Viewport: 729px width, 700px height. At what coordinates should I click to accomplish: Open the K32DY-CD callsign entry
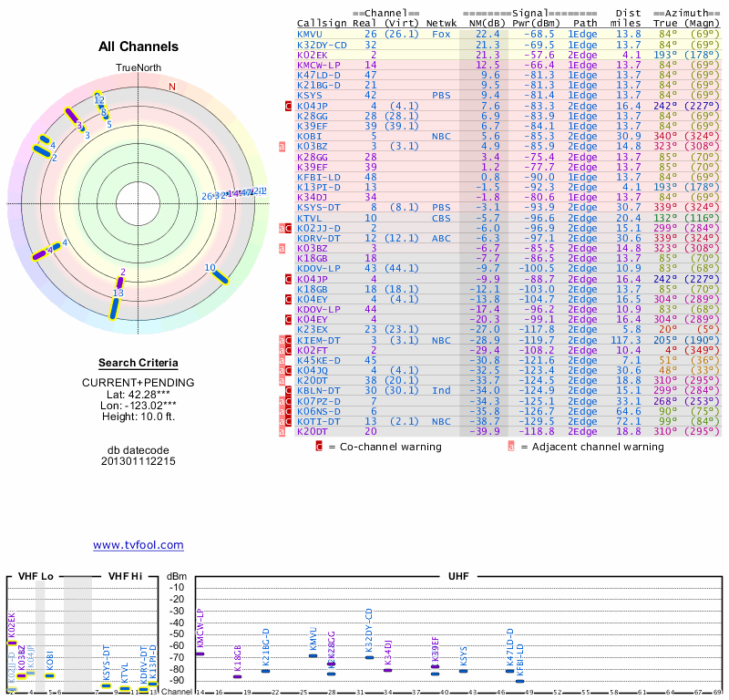[321, 45]
